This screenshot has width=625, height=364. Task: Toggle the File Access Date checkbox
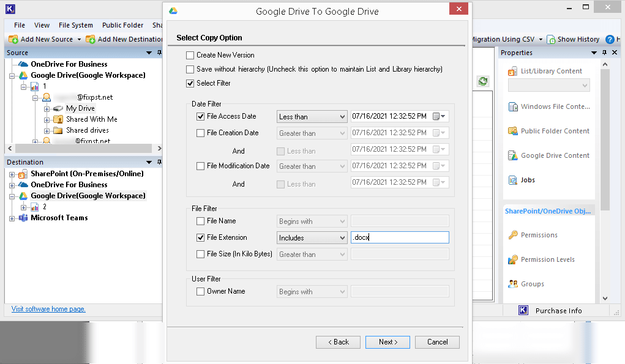click(201, 117)
